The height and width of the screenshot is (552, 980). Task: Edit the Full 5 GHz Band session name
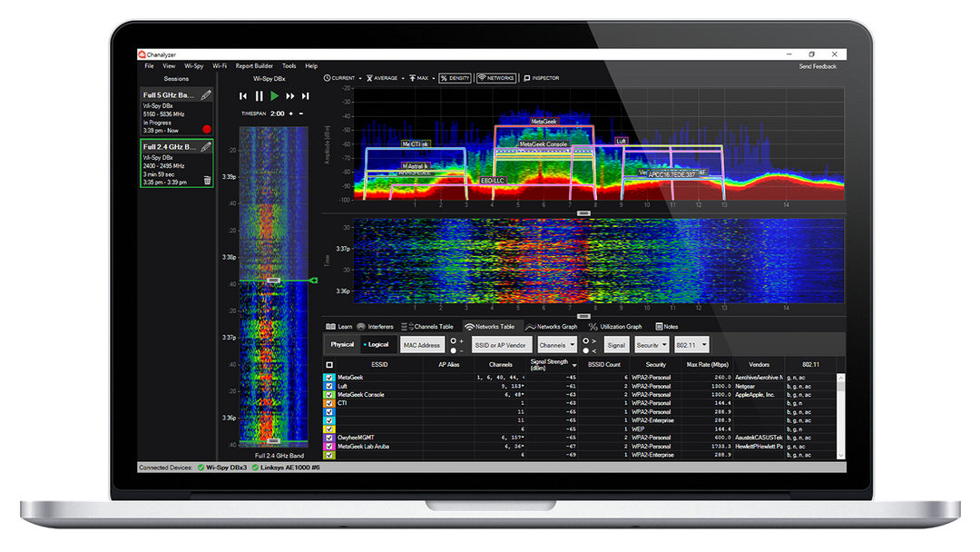click(205, 94)
